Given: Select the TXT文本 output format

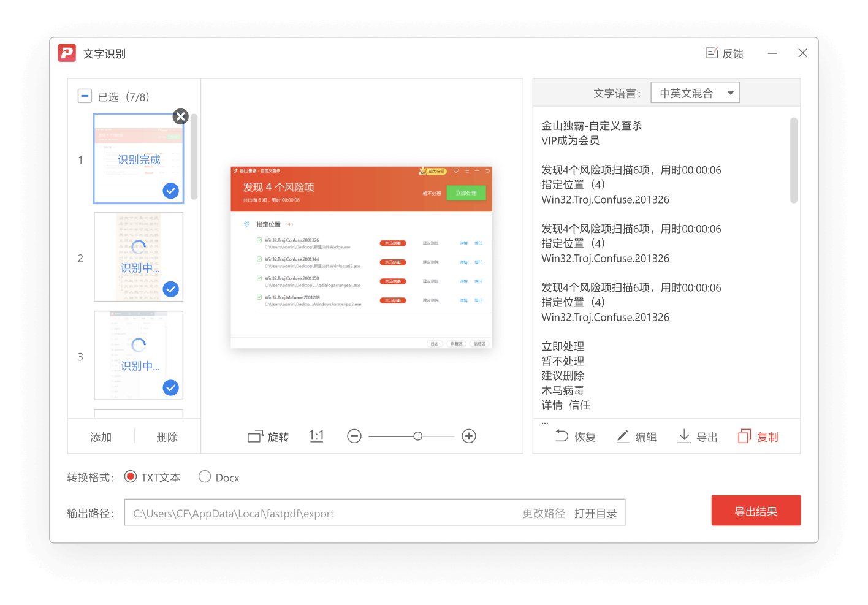Looking at the screenshot, I should pyautogui.click(x=130, y=476).
